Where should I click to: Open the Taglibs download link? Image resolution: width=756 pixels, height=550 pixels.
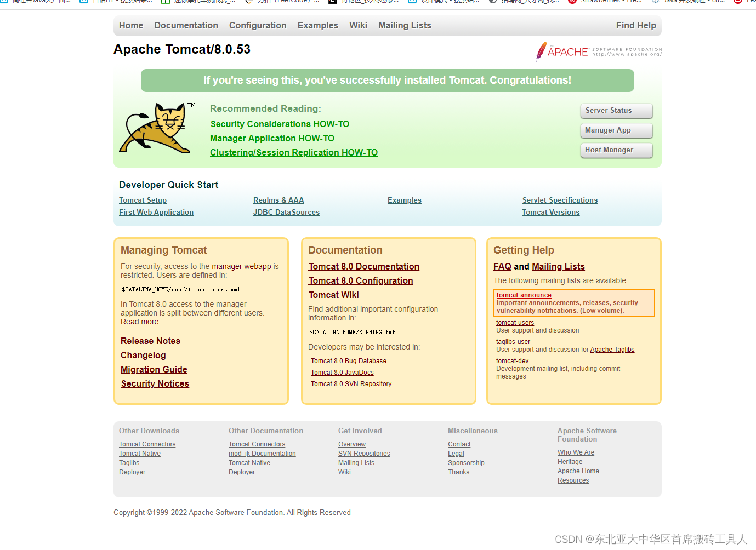[129, 463]
